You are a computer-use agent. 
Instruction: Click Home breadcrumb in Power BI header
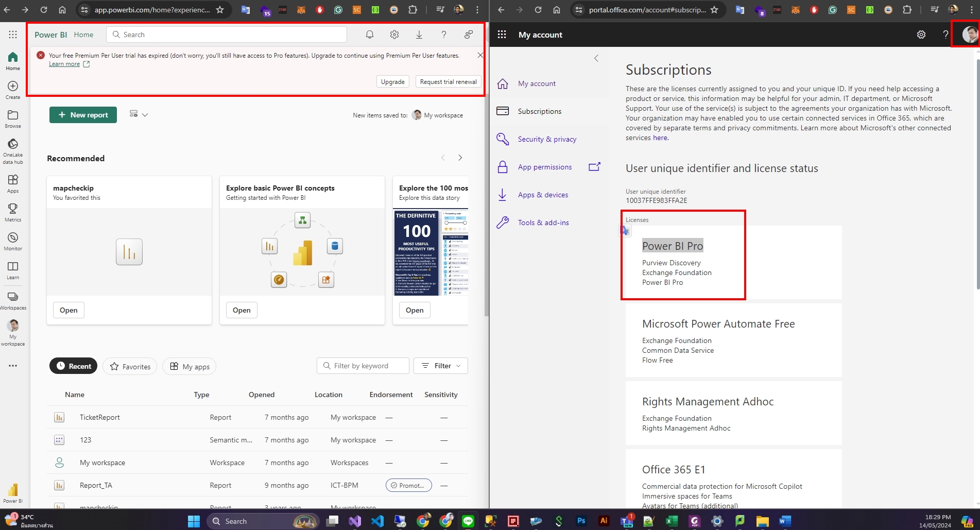coord(83,35)
